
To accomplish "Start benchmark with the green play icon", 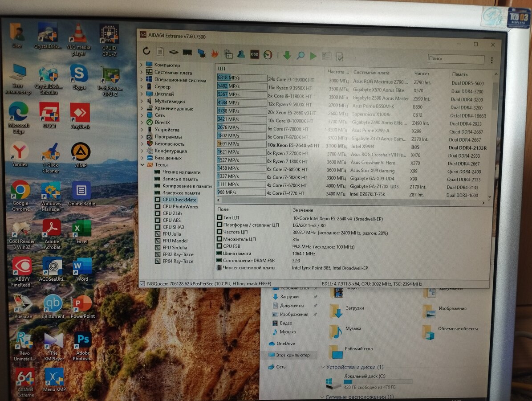I will tap(313, 56).
